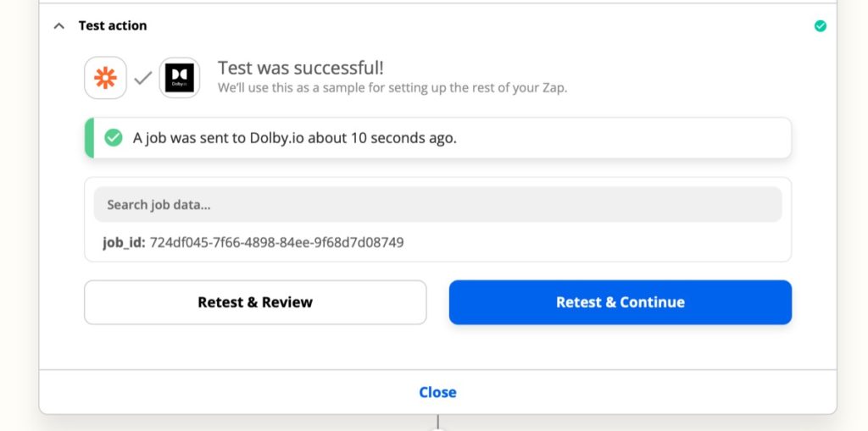868x431 pixels.
Task: Click the green bar on notification edge
Action: tap(88, 138)
